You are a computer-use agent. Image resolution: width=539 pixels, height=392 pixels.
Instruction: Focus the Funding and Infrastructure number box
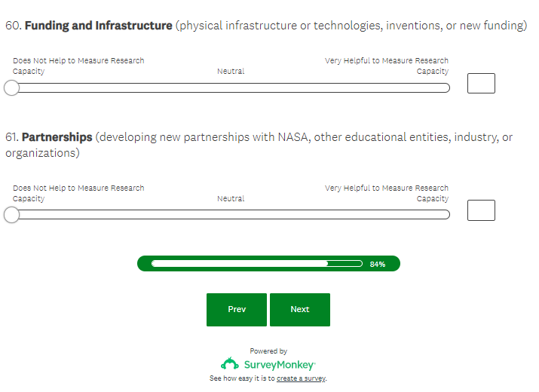point(481,83)
